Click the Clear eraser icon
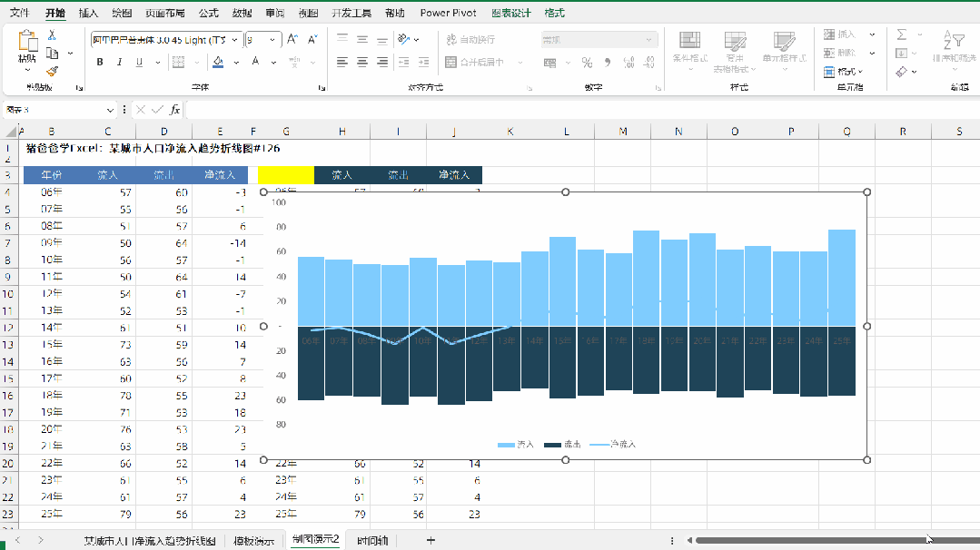 (x=901, y=71)
